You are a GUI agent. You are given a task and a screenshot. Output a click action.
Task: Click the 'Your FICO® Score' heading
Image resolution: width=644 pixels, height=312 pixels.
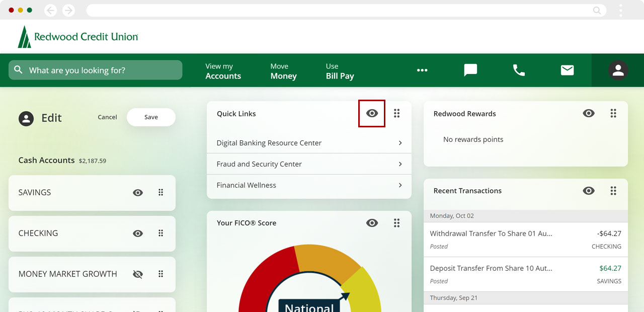[x=247, y=223]
